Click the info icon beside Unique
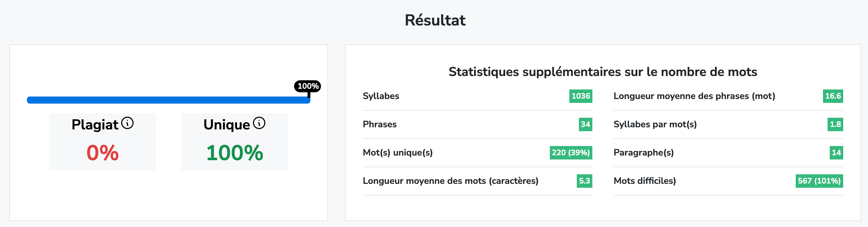Viewport: 868px width, 227px height. click(x=259, y=123)
